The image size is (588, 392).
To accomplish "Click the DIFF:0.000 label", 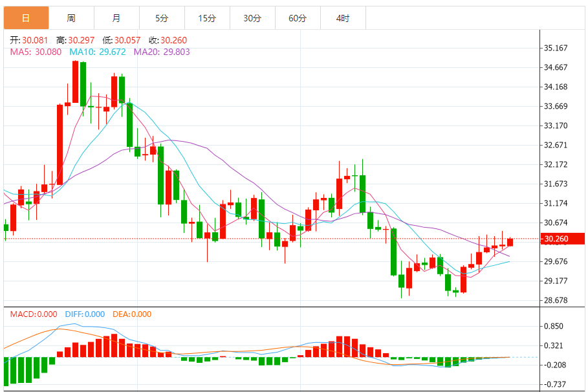I will (85, 314).
